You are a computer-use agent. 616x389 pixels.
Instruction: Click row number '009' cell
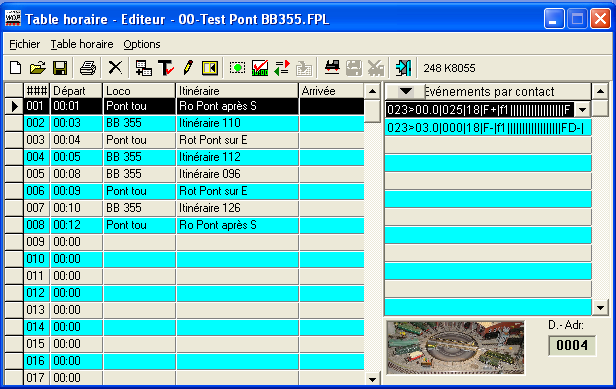coord(37,242)
